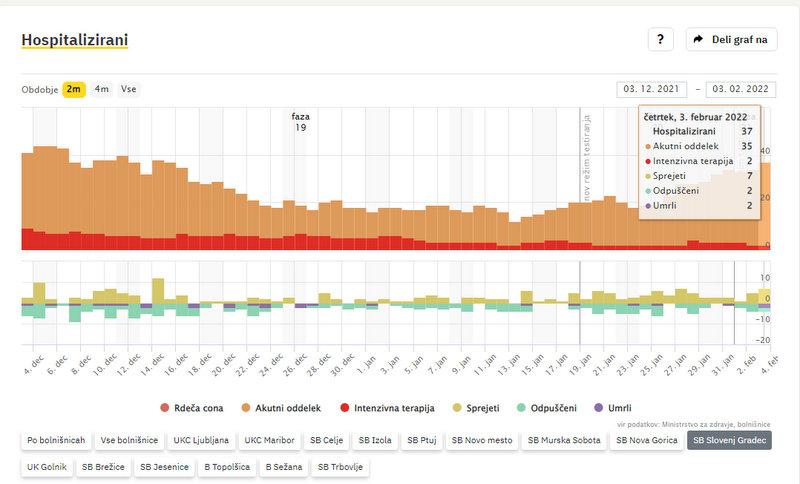The image size is (800, 484).
Task: Choose SB Murska Sobota hospital
Action: 565,440
